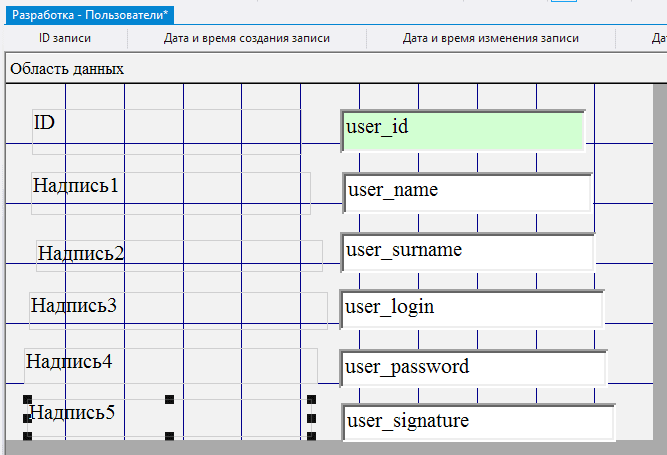The height and width of the screenshot is (455, 667).
Task: Select the "Разработка - Пользователи" tab
Action: point(90,13)
